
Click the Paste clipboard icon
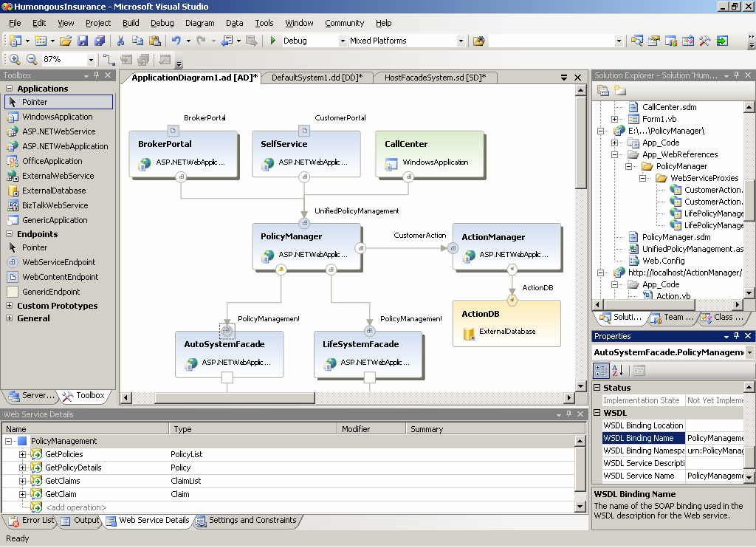(x=154, y=41)
